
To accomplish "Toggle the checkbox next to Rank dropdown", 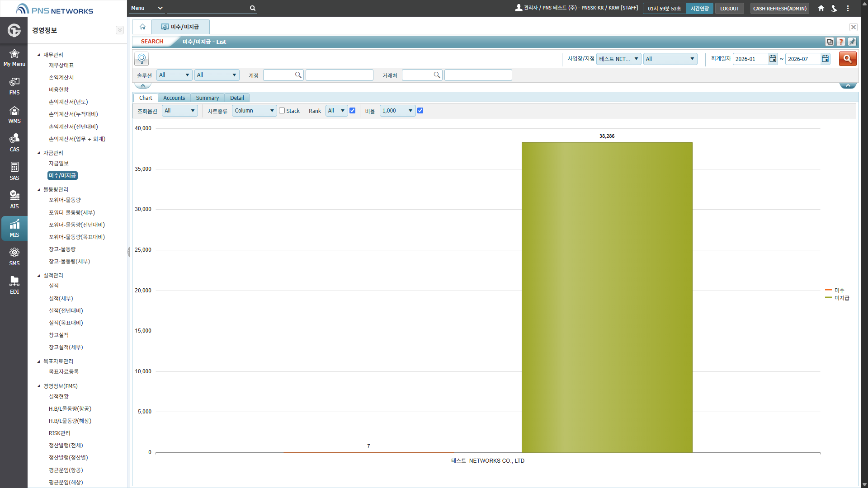I will coord(352,111).
